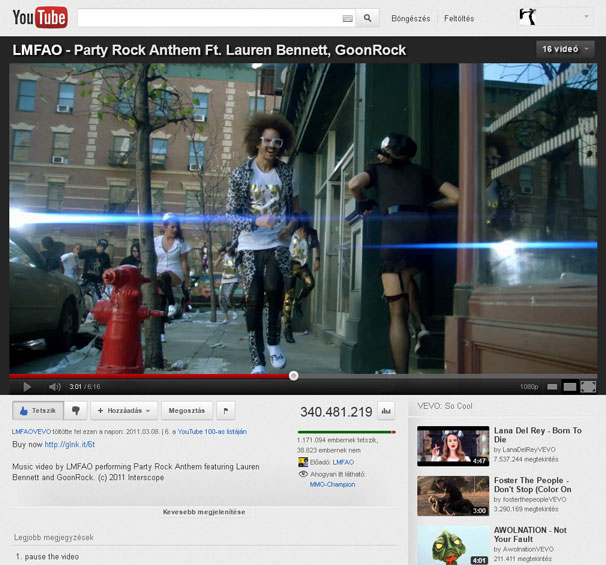606x565 pixels.
Task: Dislike the video with thumbs-down button
Action: [x=76, y=410]
